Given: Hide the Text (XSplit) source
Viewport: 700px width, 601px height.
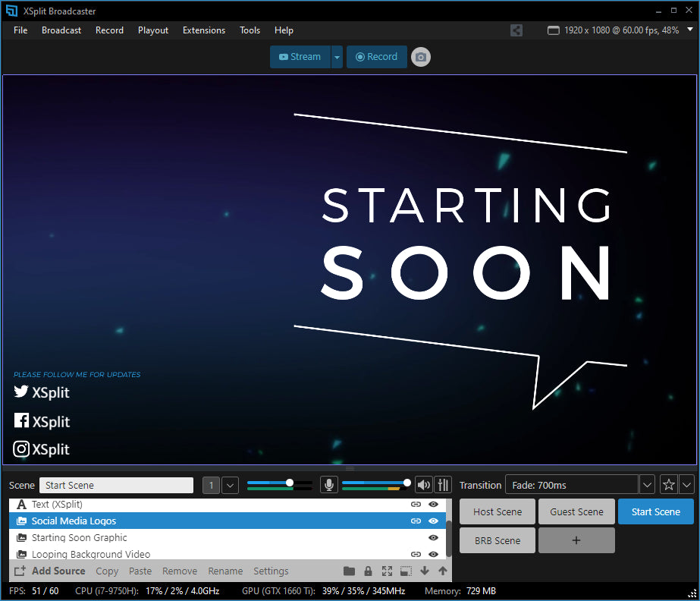Looking at the screenshot, I should [434, 504].
